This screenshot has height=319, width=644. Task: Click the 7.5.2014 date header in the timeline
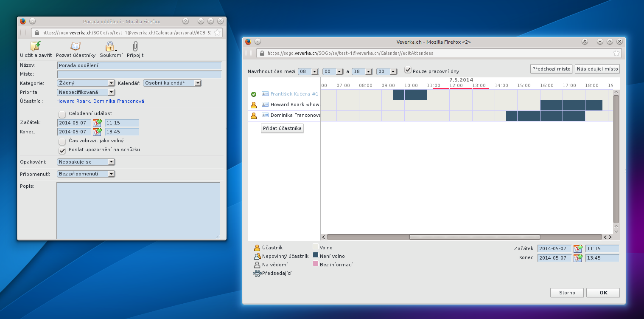pos(461,80)
